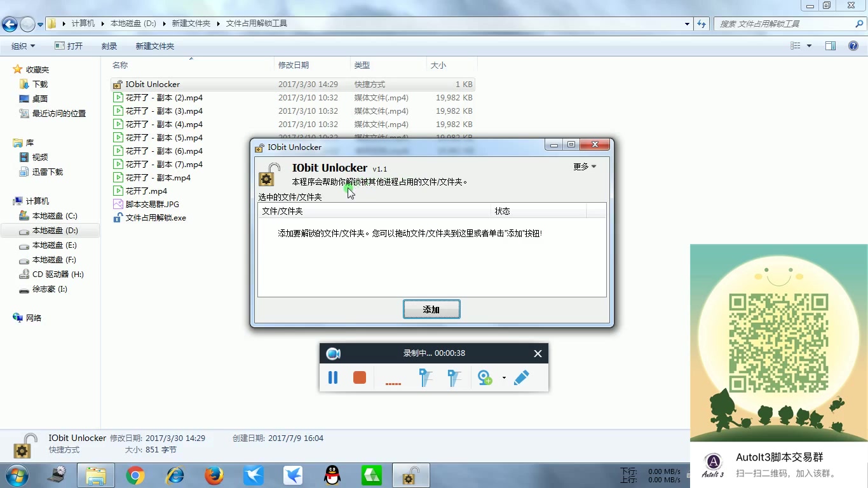
Task: Click 新建文件夹 in address breadcrumb
Action: 191,24
